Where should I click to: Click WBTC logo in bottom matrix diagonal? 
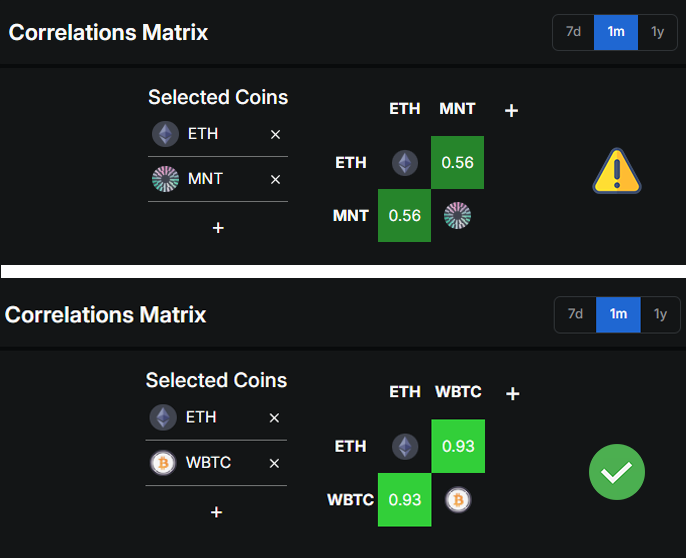pos(458,499)
